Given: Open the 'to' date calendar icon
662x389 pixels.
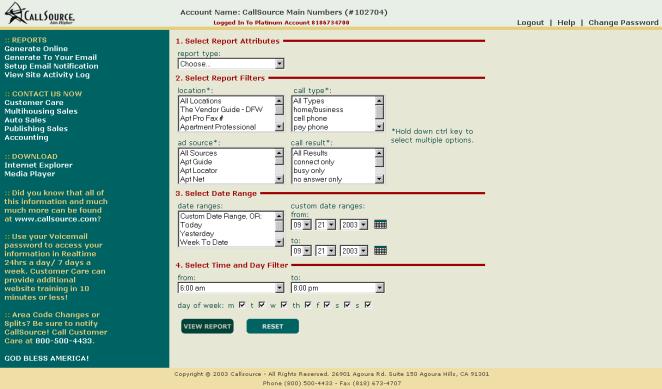Looking at the screenshot, I should [x=380, y=250].
